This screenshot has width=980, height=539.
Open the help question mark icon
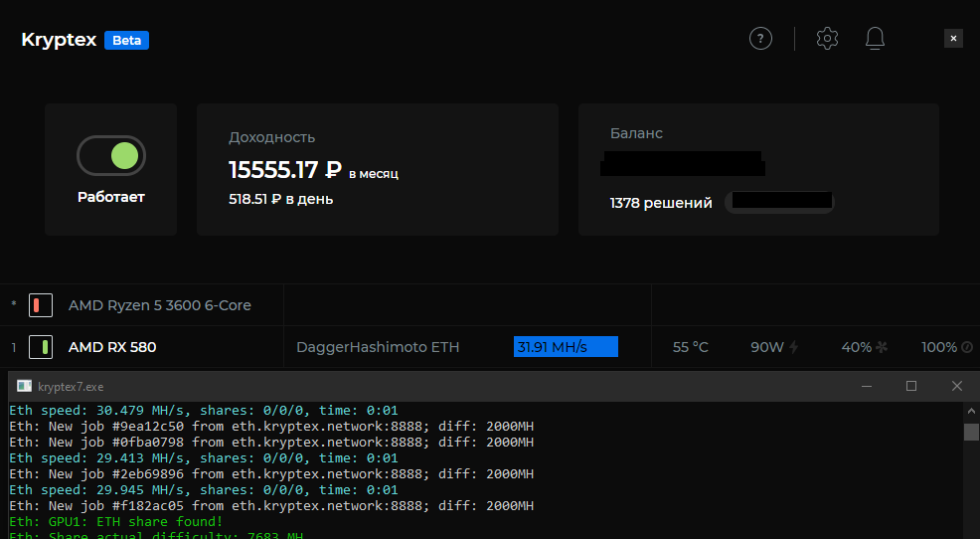(760, 39)
